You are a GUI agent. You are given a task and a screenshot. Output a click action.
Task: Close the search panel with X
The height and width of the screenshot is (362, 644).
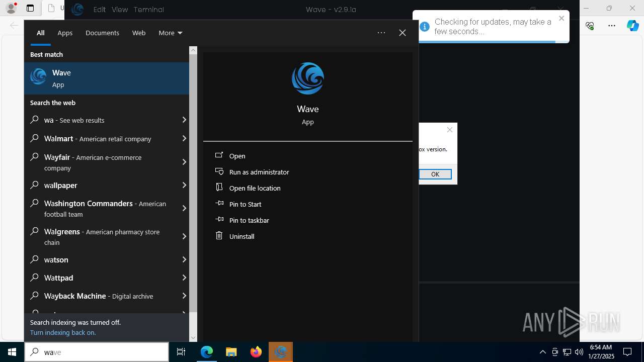[x=403, y=33]
